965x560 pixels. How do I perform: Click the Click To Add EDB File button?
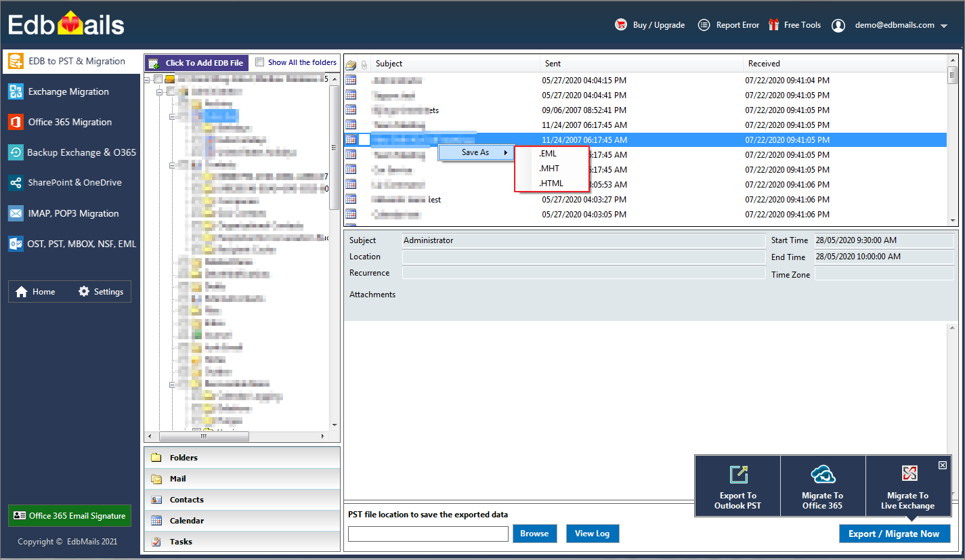196,63
